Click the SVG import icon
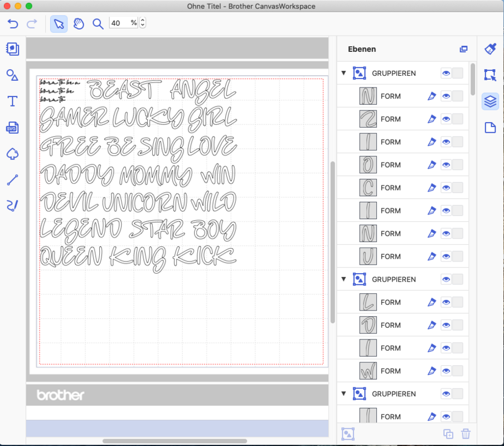The height and width of the screenshot is (446, 504). 12,128
